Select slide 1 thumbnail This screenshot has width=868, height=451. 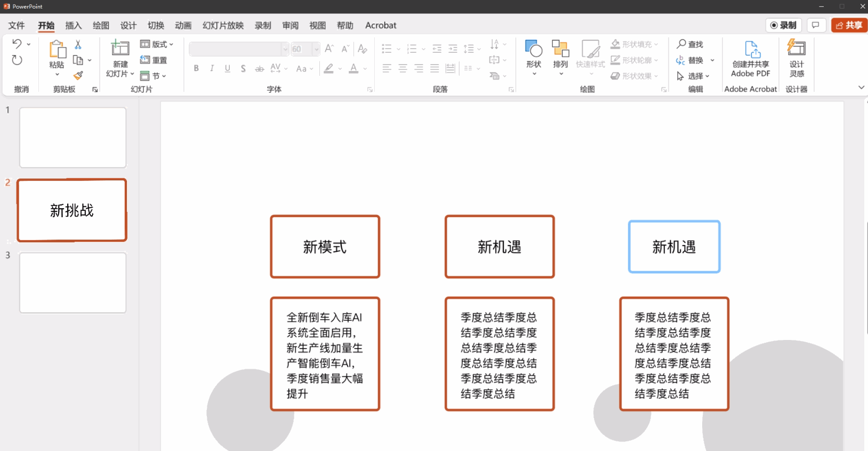[x=73, y=138]
